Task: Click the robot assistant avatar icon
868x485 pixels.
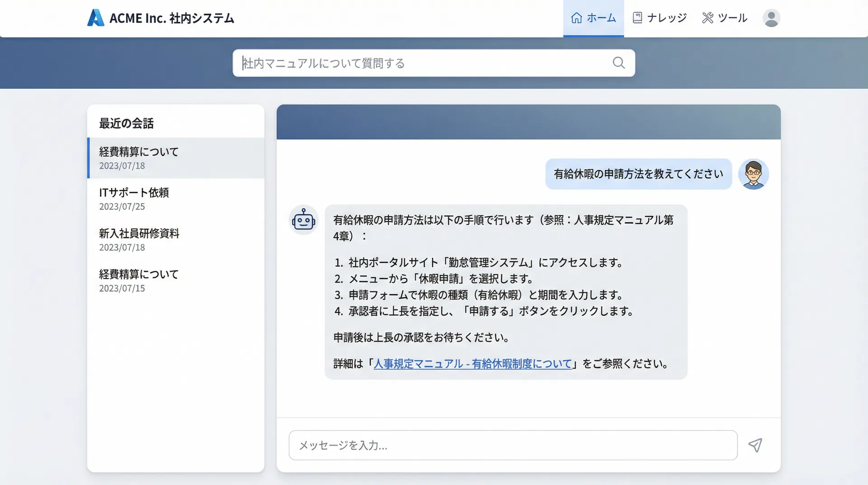Action: 303,220
